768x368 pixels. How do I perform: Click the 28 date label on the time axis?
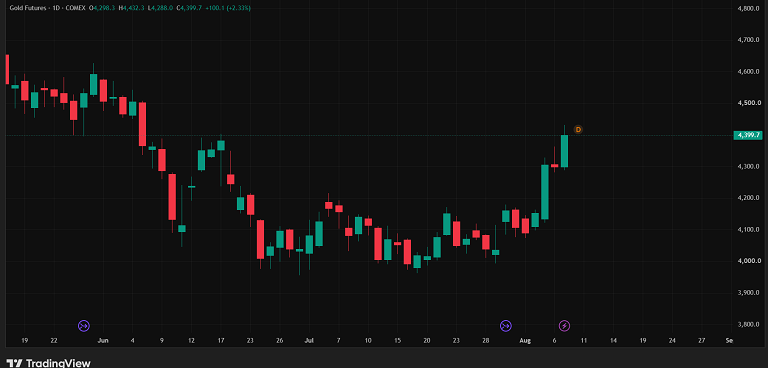click(x=486, y=340)
